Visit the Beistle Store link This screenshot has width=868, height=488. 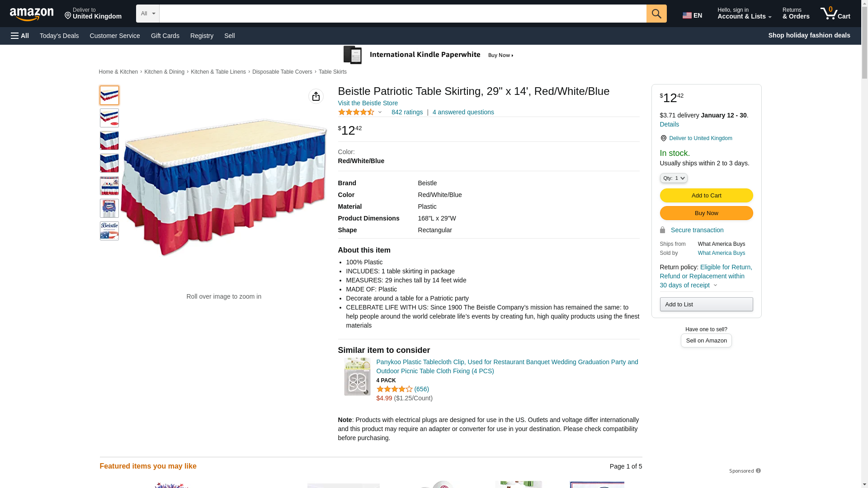[x=368, y=103]
